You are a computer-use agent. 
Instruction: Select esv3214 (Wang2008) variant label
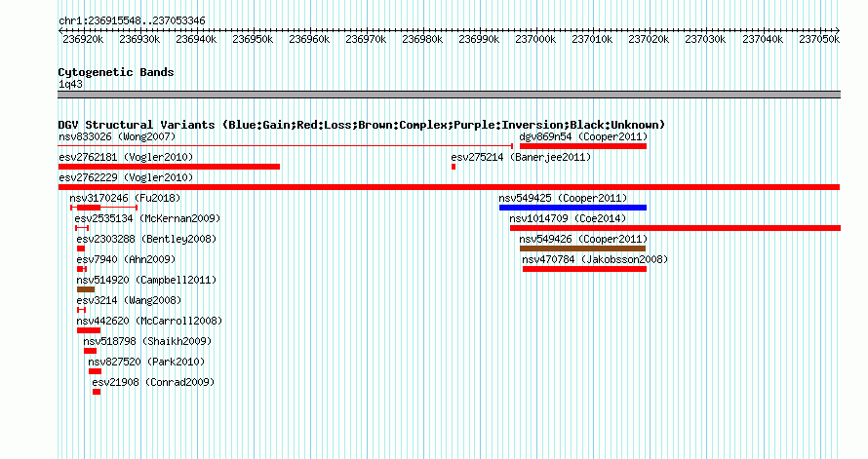[129, 300]
